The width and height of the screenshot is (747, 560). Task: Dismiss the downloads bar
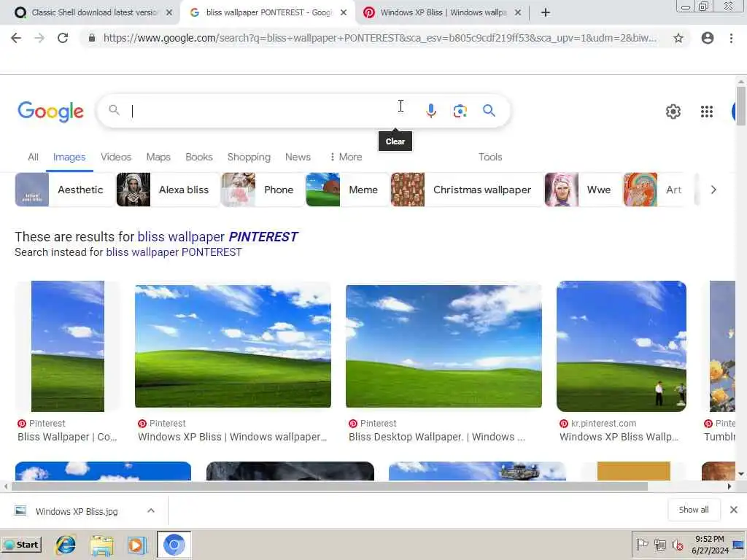(734, 510)
